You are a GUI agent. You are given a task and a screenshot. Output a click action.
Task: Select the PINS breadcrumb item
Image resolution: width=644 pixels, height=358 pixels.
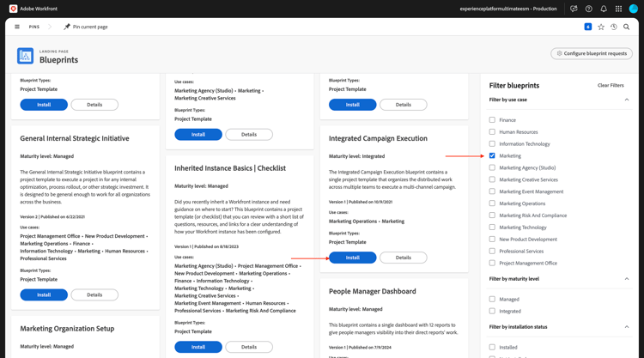34,27
